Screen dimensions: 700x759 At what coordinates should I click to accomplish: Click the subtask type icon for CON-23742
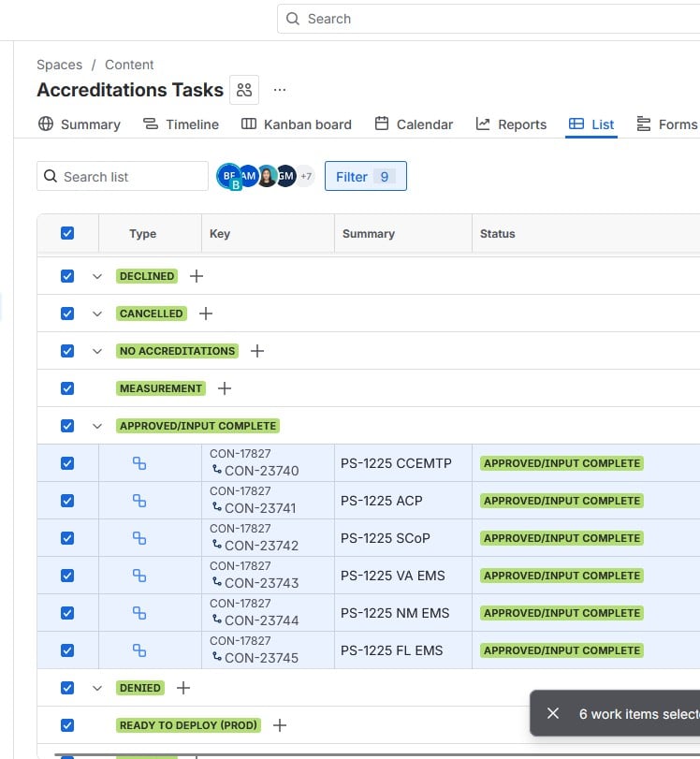[x=139, y=538]
